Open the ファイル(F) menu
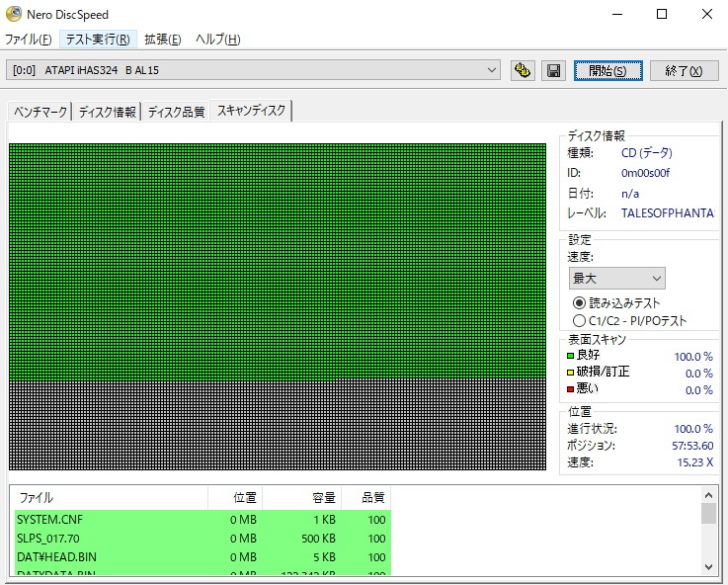The image size is (728, 585). pos(29,40)
